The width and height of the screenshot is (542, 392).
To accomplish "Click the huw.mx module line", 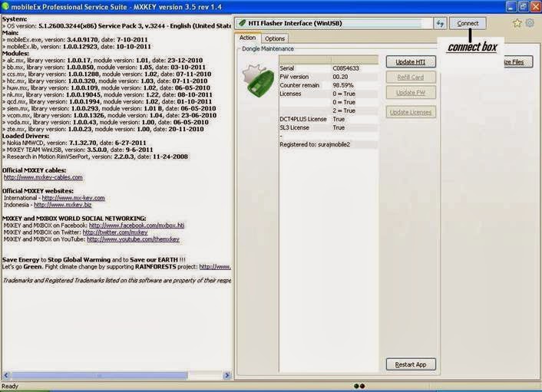I will click(106, 88).
